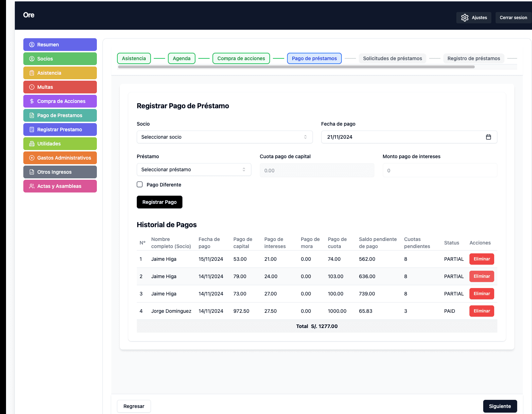Image resolution: width=532 pixels, height=414 pixels.
Task: Click the Ore logo in header
Action: [x=29, y=15]
